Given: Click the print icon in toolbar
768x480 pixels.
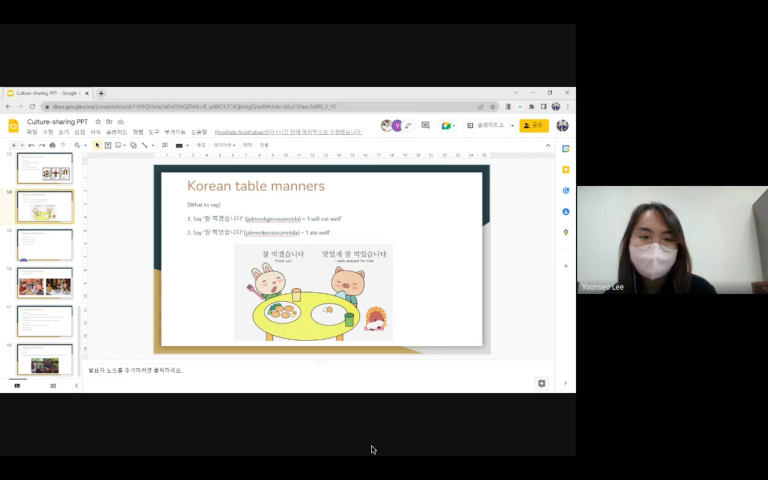Looking at the screenshot, I should (x=52, y=145).
